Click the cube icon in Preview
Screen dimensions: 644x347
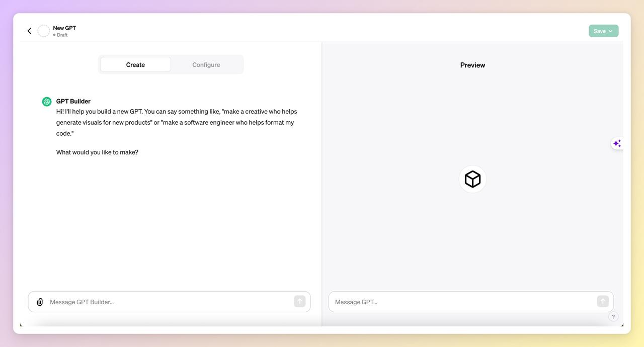click(x=473, y=179)
